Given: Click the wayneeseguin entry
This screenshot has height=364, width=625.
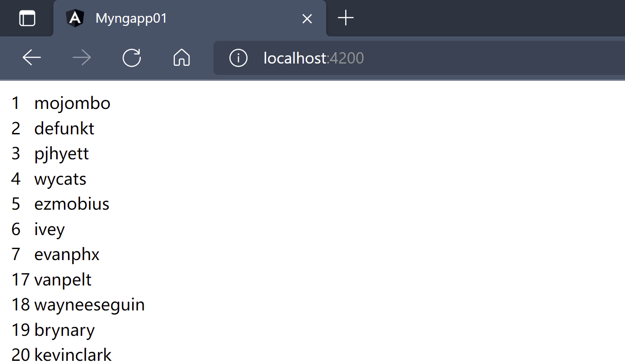Looking at the screenshot, I should pyautogui.click(x=89, y=305).
